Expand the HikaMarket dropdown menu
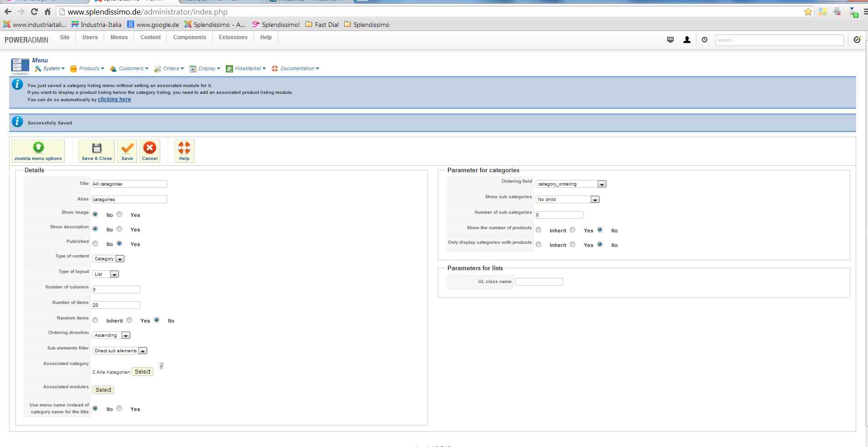Image resolution: width=868 pixels, height=447 pixels. point(246,69)
